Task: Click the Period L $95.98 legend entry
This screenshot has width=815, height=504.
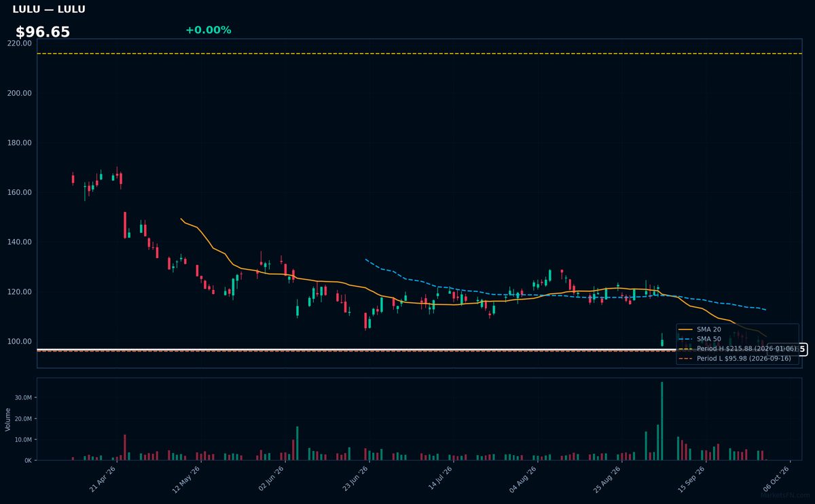Action: coord(735,359)
